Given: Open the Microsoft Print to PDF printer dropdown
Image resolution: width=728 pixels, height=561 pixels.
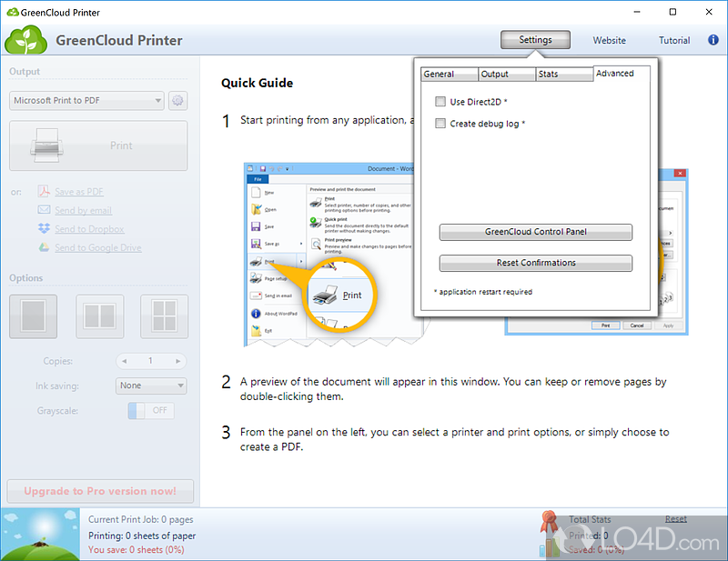Looking at the screenshot, I should (86, 100).
